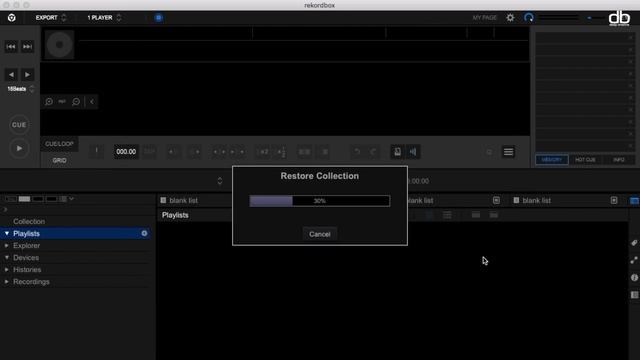Screen dimensions: 640x360
Task: Open the 1 PLAYER layout dropdown
Action: 104,18
